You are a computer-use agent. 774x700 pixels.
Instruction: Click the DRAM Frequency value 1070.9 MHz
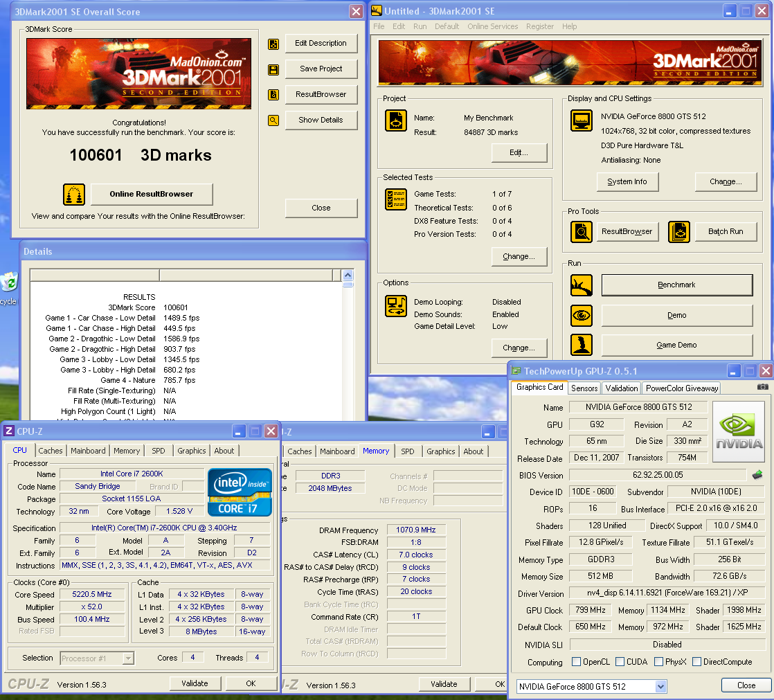(415, 530)
